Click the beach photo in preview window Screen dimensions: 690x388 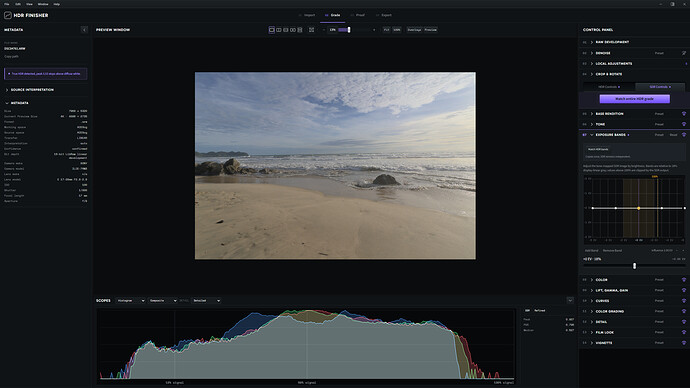click(335, 166)
